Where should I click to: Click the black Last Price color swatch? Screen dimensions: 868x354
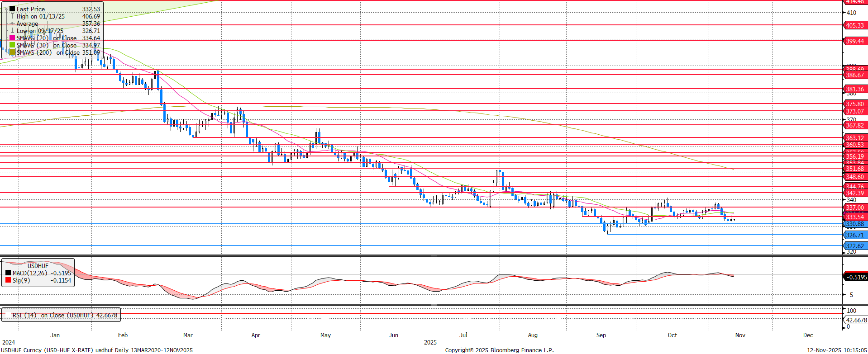click(12, 9)
